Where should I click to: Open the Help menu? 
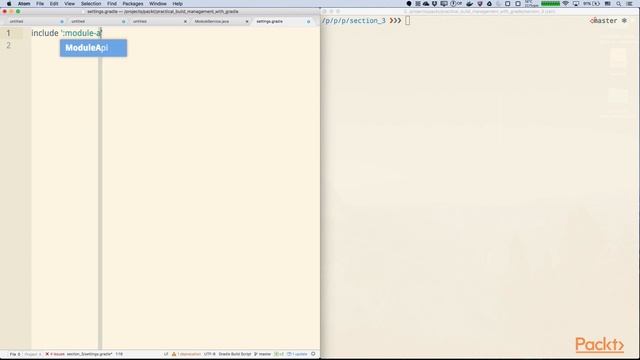pos(178,4)
